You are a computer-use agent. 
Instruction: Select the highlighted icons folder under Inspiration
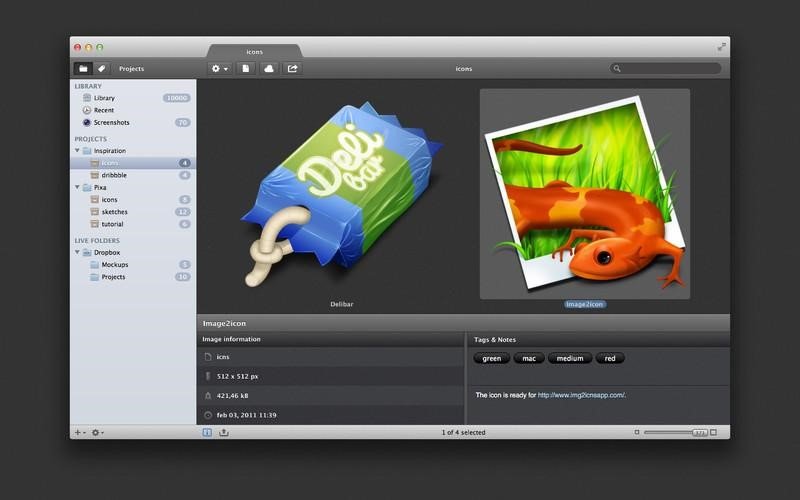coord(133,163)
